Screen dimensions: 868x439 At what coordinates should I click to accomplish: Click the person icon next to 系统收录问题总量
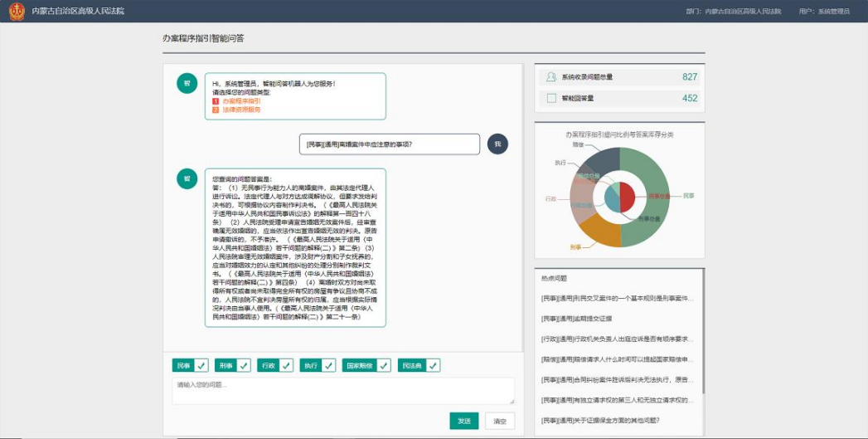point(550,77)
